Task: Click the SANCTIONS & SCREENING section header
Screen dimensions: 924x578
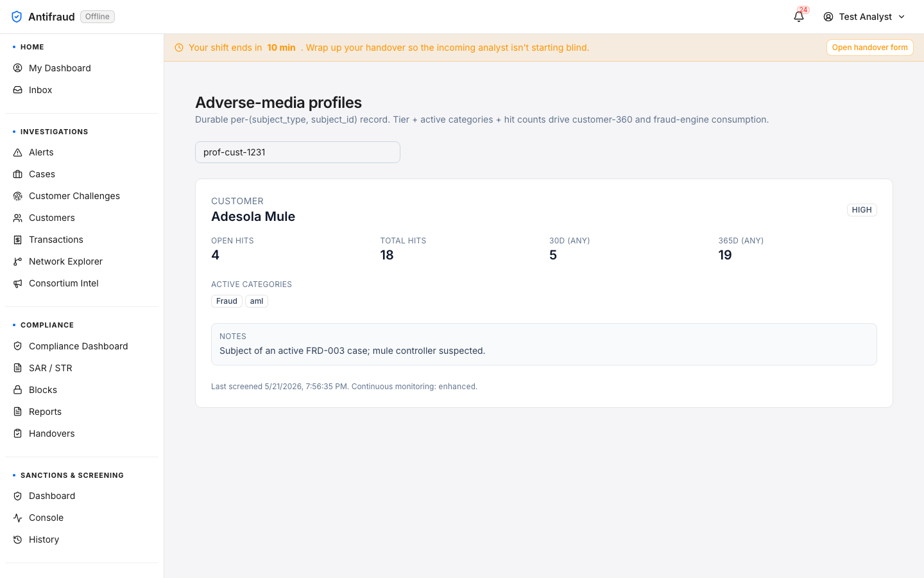Action: coord(72,475)
